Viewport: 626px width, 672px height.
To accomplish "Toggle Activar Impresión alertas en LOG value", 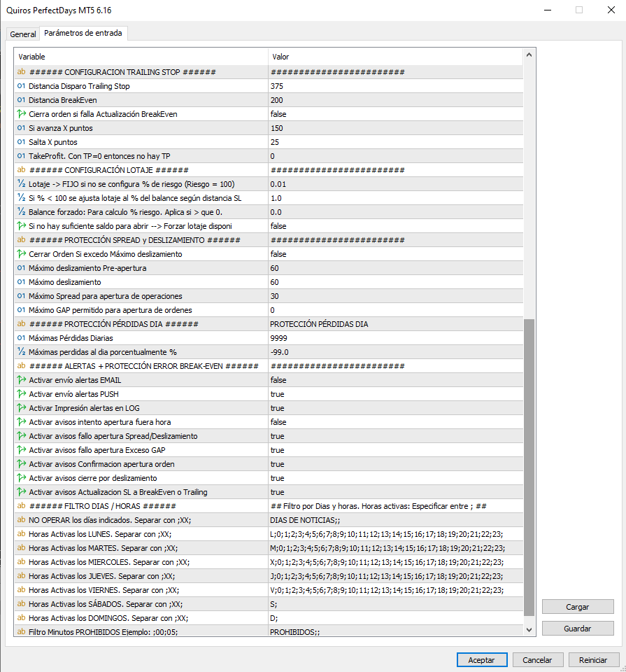I will 394,408.
